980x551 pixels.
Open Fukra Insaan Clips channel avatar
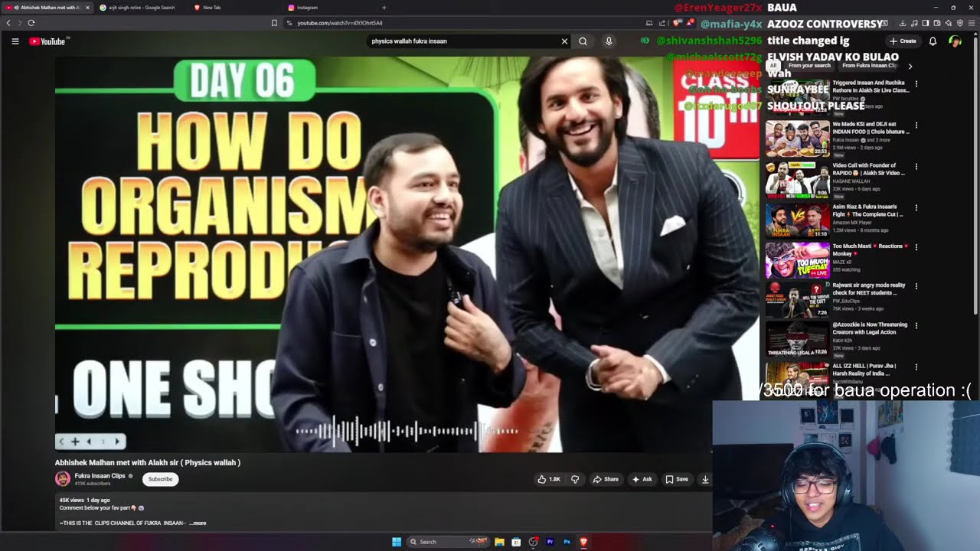63,479
